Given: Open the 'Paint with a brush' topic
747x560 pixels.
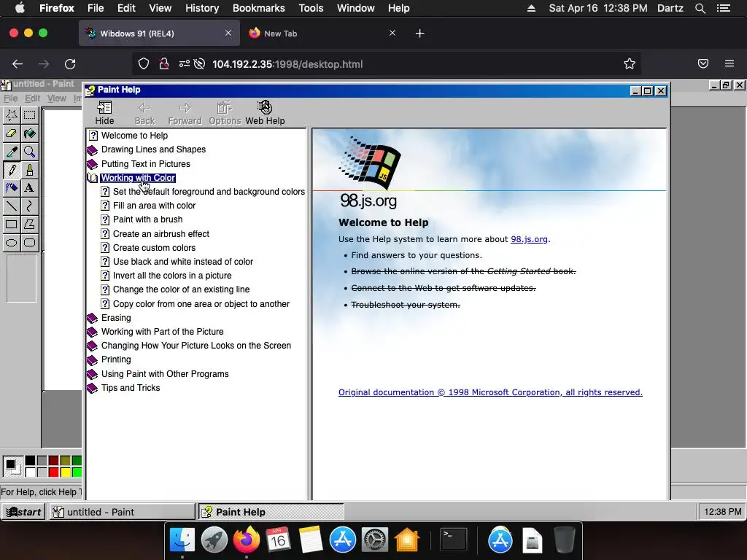Looking at the screenshot, I should point(147,219).
